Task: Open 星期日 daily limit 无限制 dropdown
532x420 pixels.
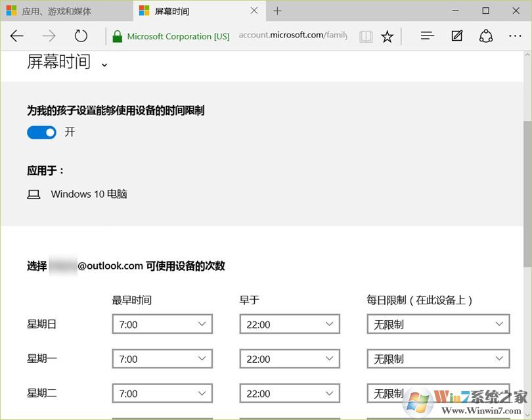Action: [438, 324]
